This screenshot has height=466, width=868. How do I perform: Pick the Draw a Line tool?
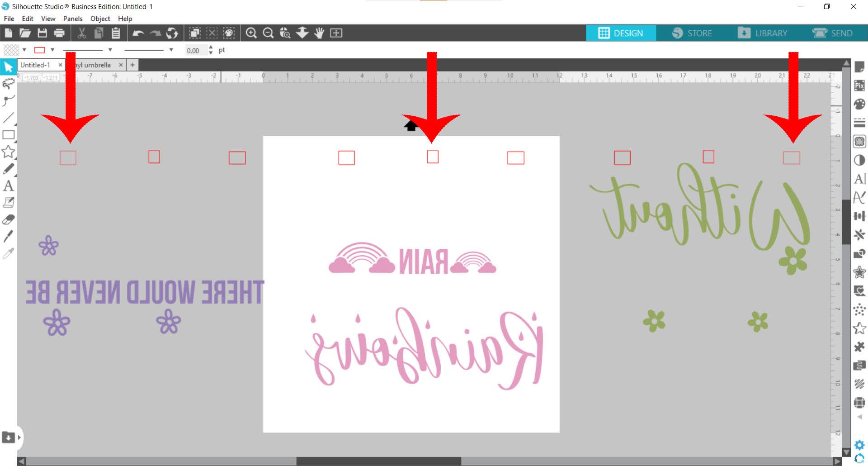click(x=9, y=118)
